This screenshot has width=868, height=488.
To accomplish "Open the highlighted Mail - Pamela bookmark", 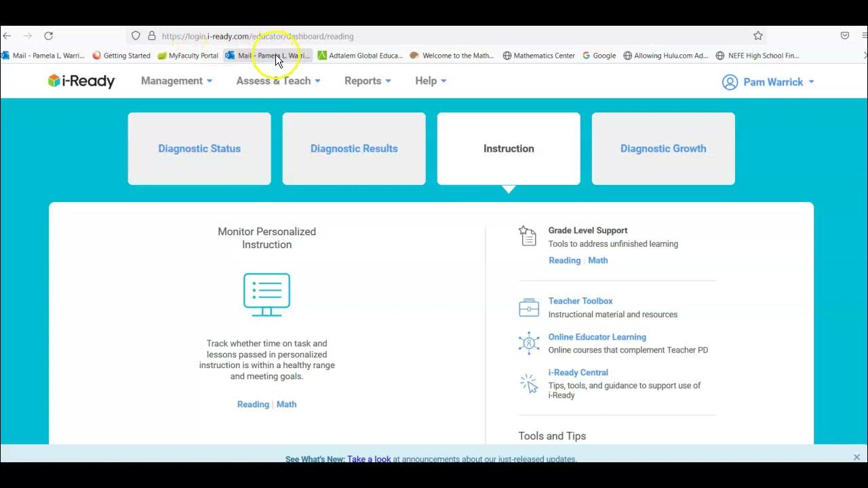I will tap(268, 56).
